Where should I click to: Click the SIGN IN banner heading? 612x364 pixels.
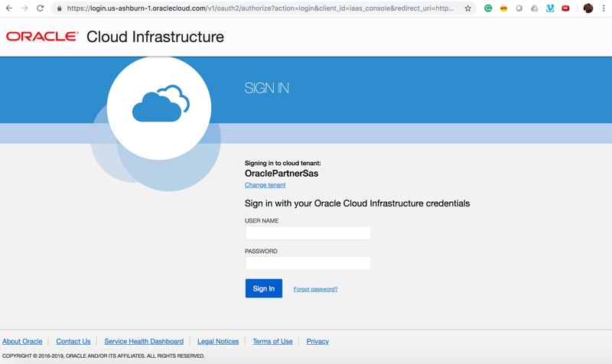[x=266, y=88]
